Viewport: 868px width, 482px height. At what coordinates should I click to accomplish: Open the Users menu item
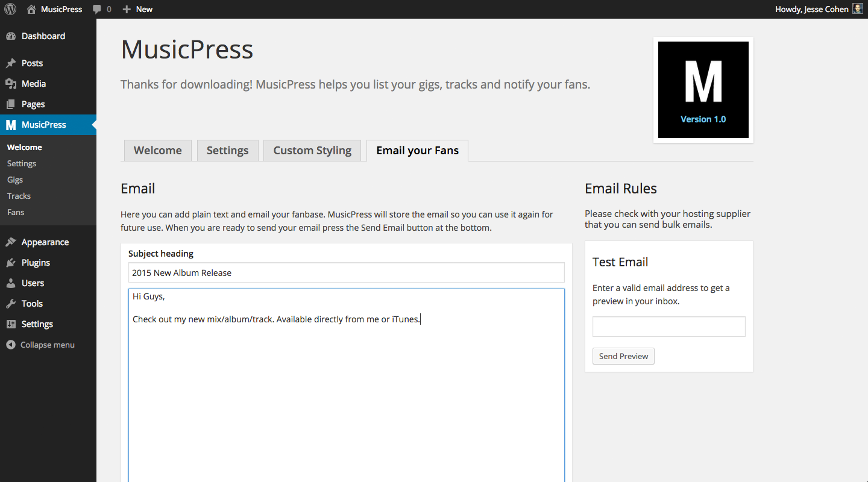48,283
